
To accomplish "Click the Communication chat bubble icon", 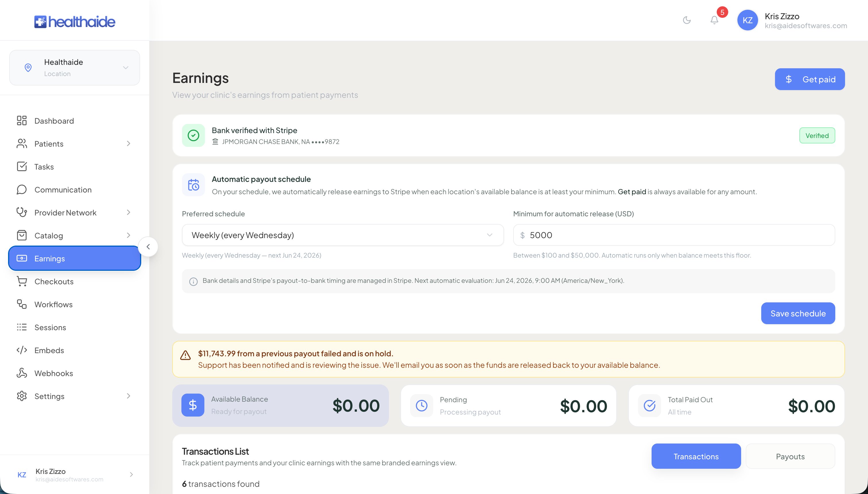I will coord(22,190).
